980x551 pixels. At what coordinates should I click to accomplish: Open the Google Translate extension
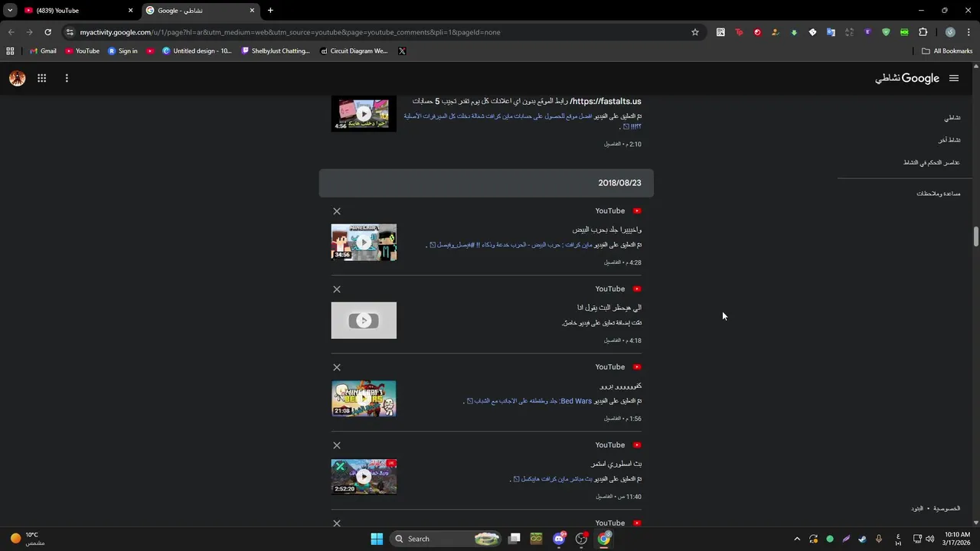(x=831, y=32)
